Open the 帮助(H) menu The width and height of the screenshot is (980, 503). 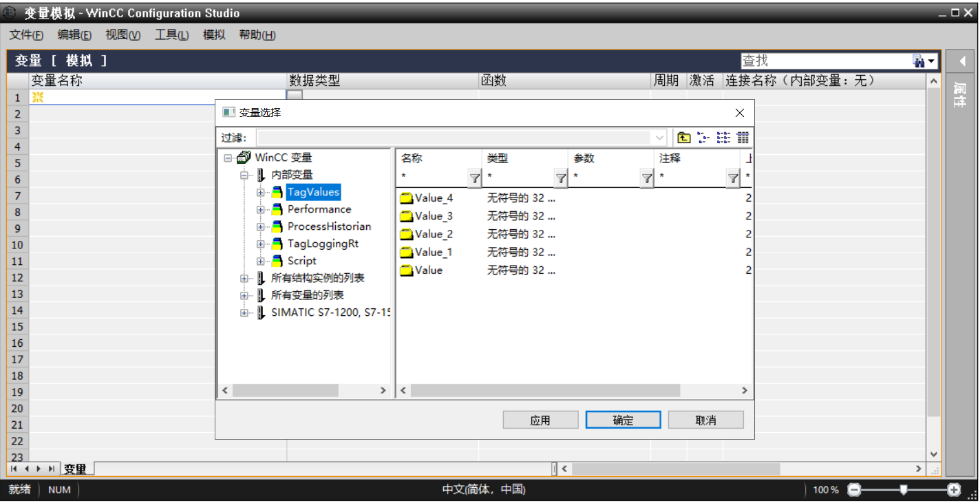point(257,35)
